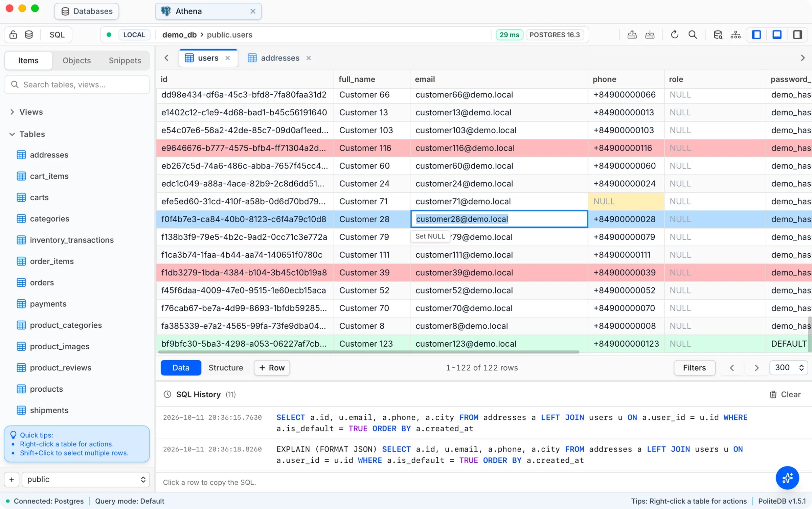
Task: Toggle the left sidebar panel
Action: coord(757,35)
